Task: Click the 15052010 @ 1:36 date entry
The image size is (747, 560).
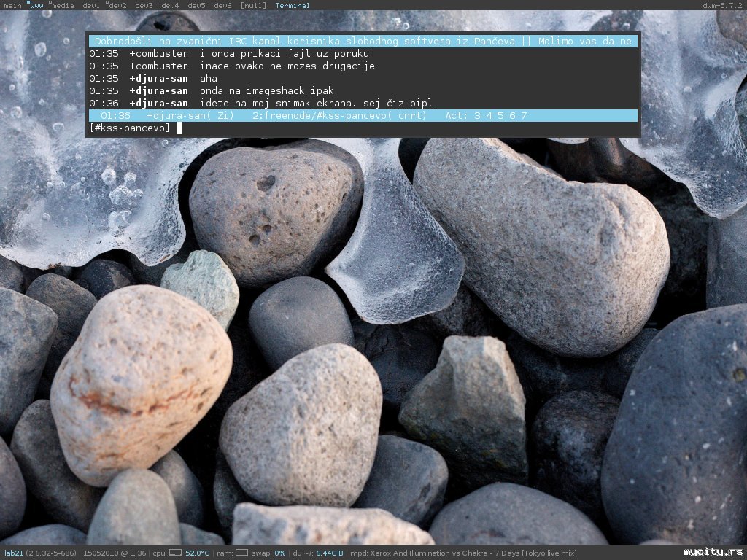Action: pyautogui.click(x=115, y=553)
